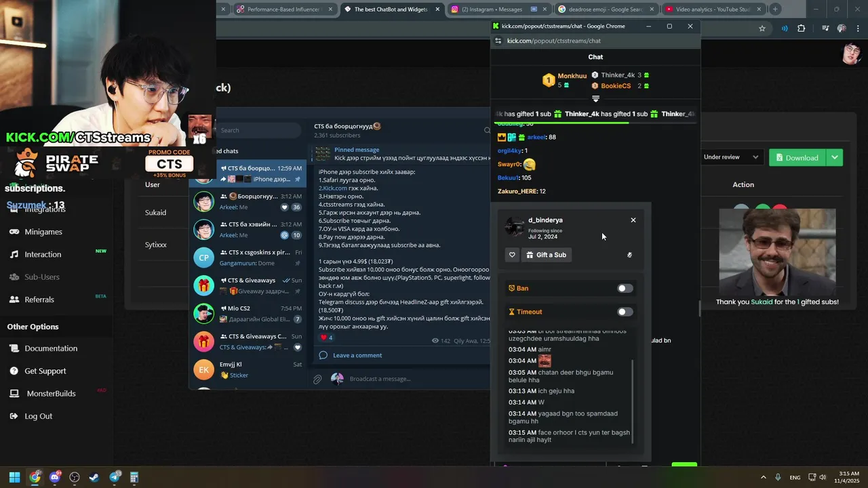Click the Gift a Sub button
This screenshot has width=868, height=488.
547,255
